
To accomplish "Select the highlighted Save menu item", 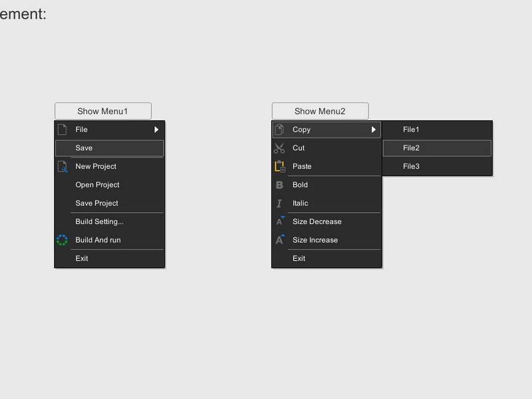I will click(110, 148).
